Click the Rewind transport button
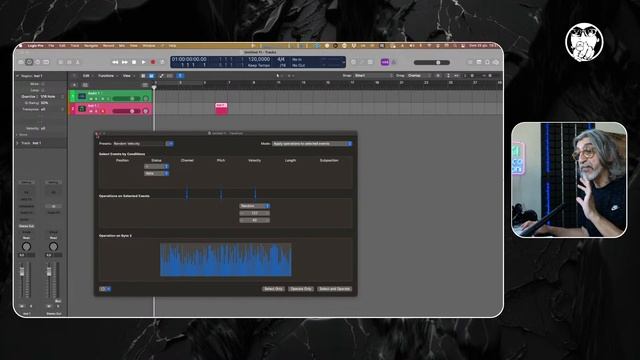Viewport: 640px width, 360px height. (x=115, y=62)
